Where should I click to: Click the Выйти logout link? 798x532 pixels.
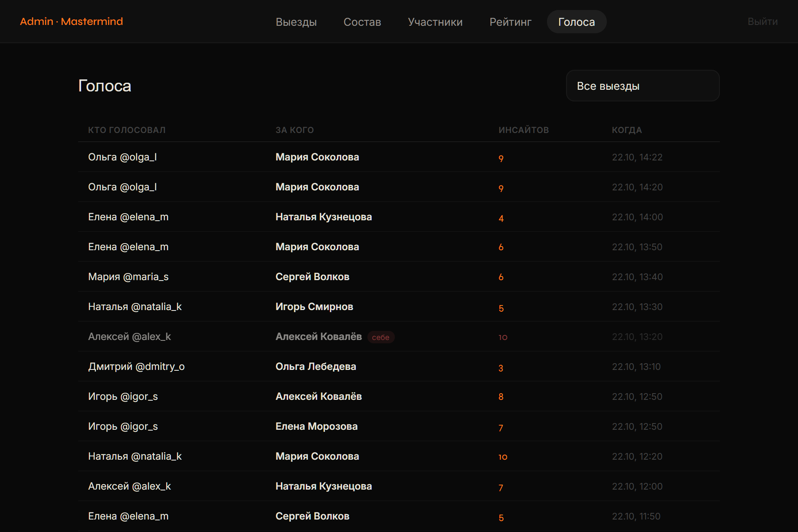click(762, 22)
